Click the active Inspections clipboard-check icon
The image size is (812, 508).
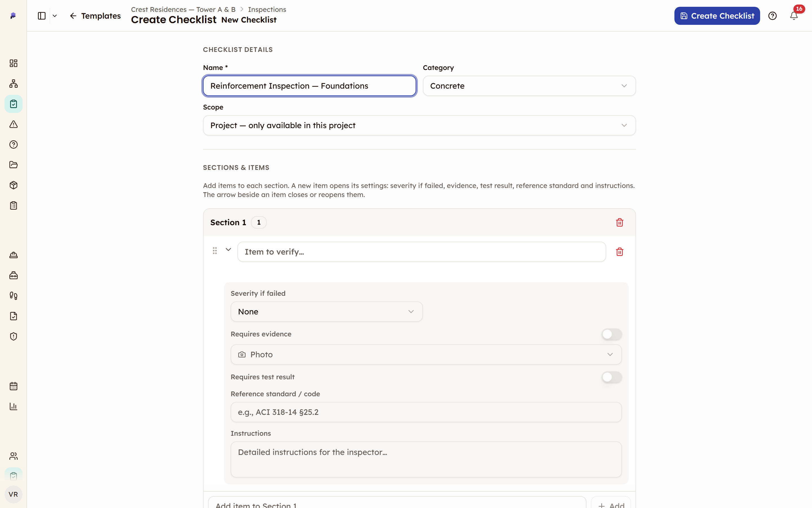(x=14, y=104)
